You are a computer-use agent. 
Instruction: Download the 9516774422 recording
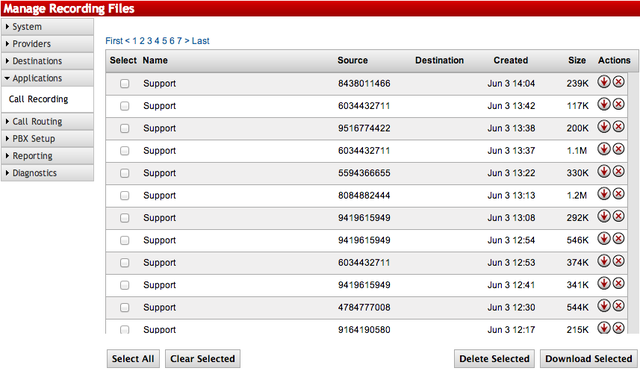604,127
